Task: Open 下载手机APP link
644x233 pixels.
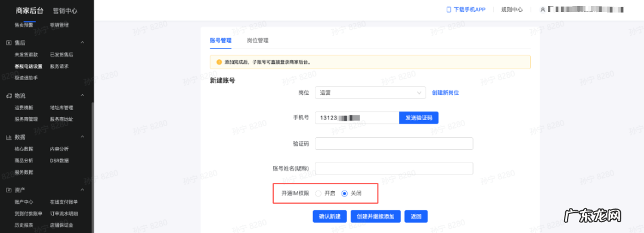Action: (x=469, y=9)
